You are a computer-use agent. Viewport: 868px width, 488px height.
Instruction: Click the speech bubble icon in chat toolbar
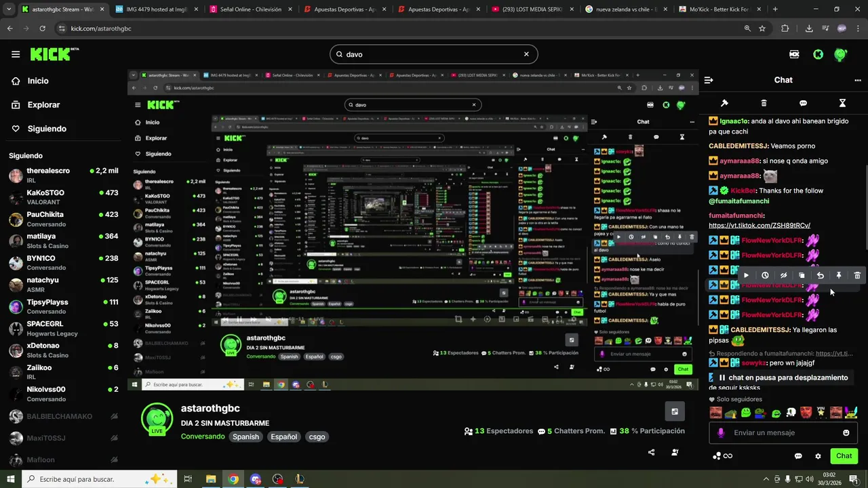803,103
